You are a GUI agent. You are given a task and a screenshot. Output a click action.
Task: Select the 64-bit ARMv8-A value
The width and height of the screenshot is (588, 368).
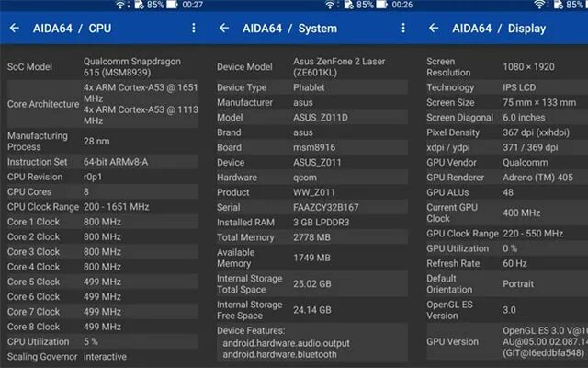116,162
